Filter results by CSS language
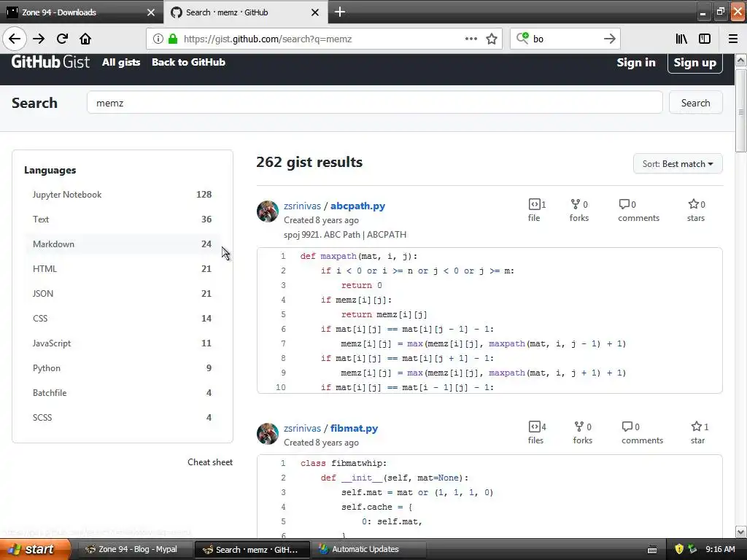 tap(122, 318)
